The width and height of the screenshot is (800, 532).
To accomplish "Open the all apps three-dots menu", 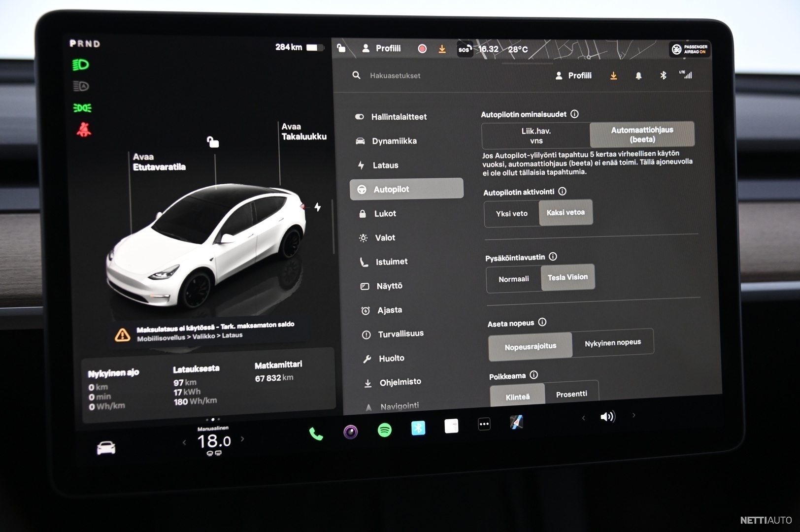I will [484, 424].
